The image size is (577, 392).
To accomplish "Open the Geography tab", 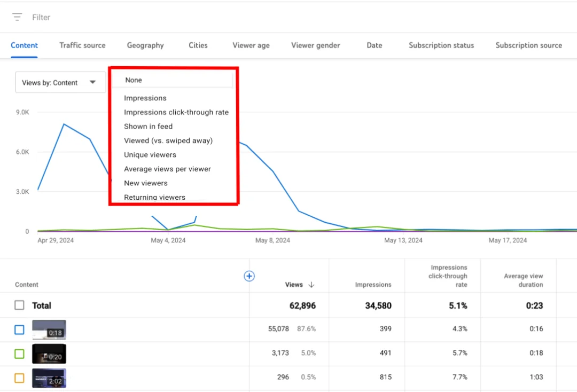I will tap(145, 45).
